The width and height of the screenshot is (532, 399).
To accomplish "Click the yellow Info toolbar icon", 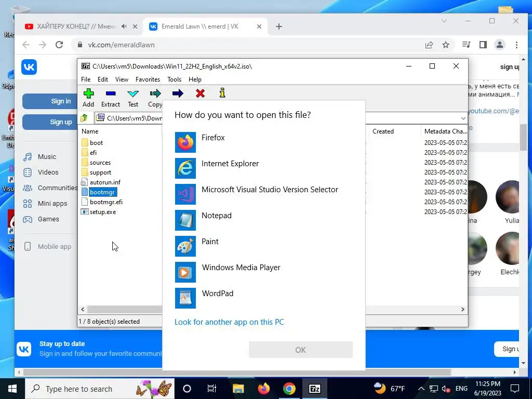I will pos(222,94).
